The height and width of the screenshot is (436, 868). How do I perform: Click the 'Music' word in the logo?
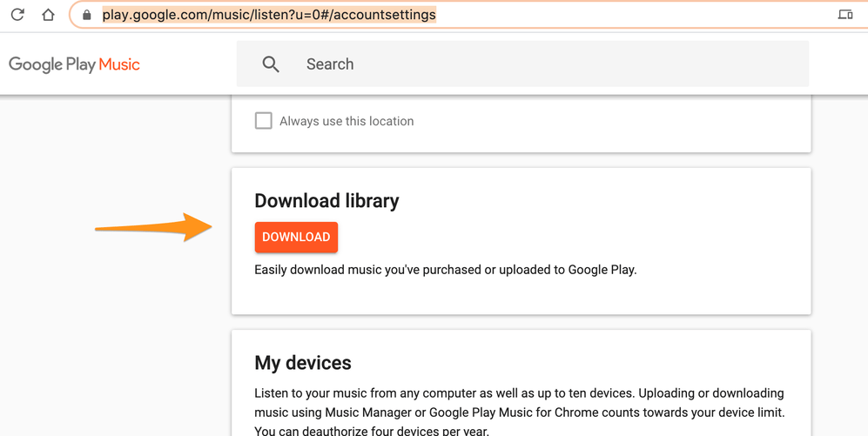point(119,64)
